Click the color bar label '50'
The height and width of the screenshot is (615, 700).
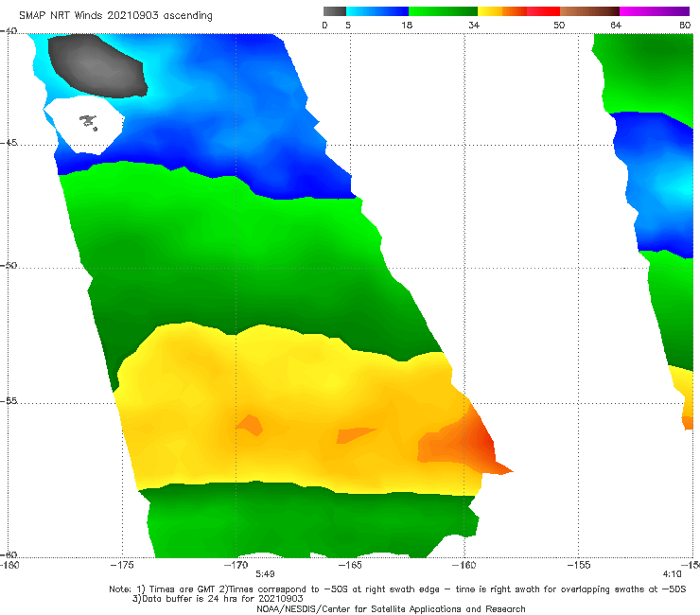pyautogui.click(x=559, y=25)
